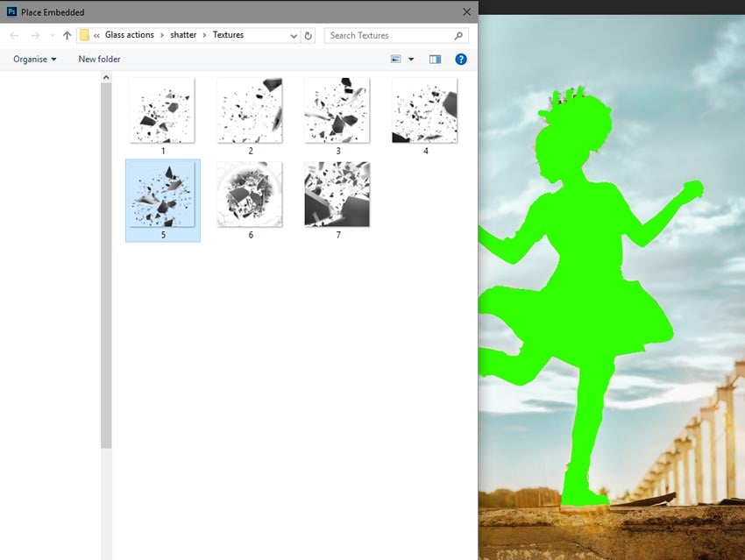
Task: Click the Photoshop icon in title bar
Action: (x=12, y=11)
